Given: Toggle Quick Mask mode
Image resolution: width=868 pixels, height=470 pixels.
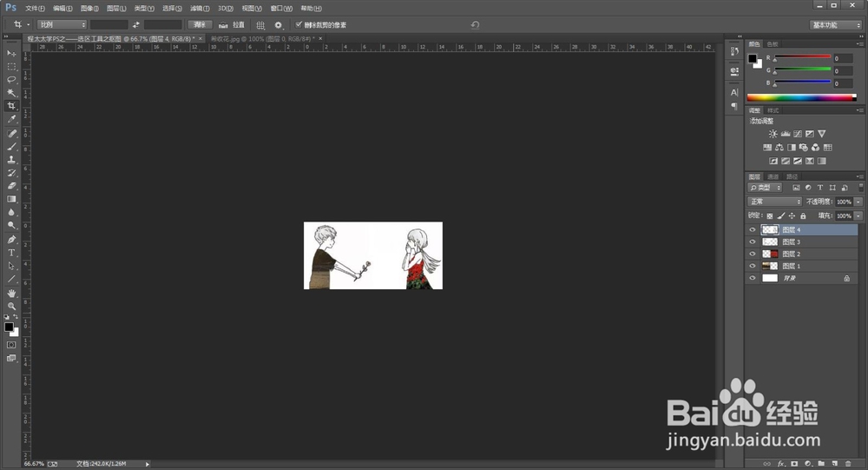Looking at the screenshot, I should pos(11,345).
